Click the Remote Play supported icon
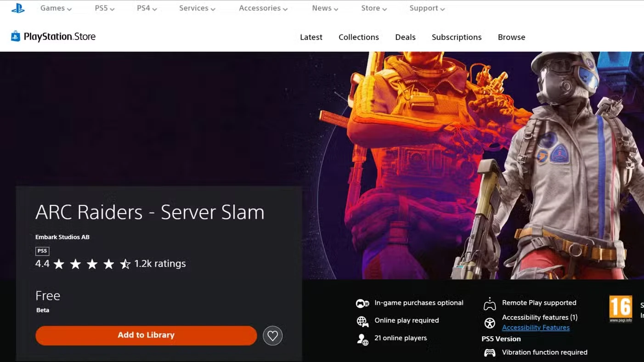Image resolution: width=644 pixels, height=362 pixels. [490, 304]
